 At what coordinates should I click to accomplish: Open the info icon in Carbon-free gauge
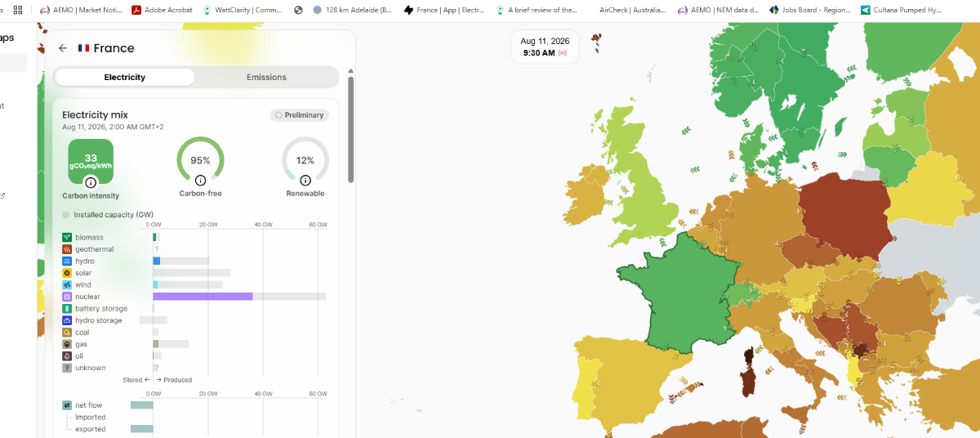click(200, 181)
